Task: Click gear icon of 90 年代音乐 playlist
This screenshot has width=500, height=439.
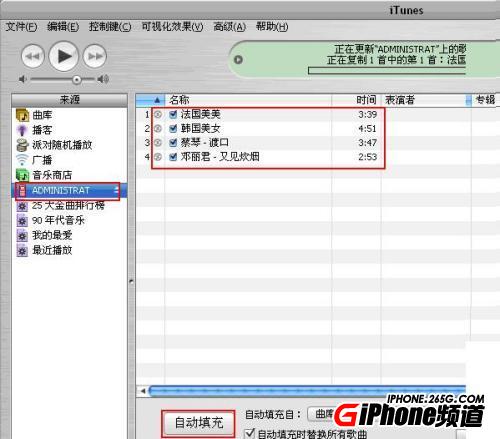Action: coord(22,221)
